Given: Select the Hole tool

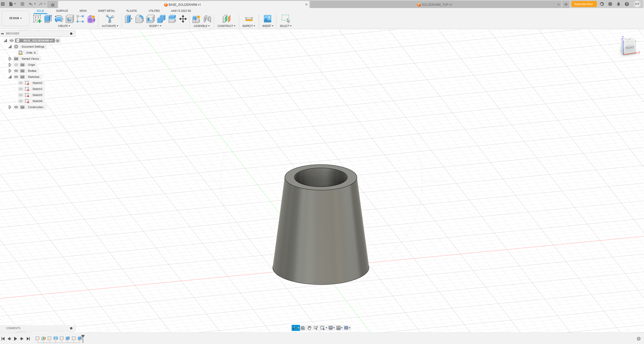Looking at the screenshot, I should [x=69, y=19].
